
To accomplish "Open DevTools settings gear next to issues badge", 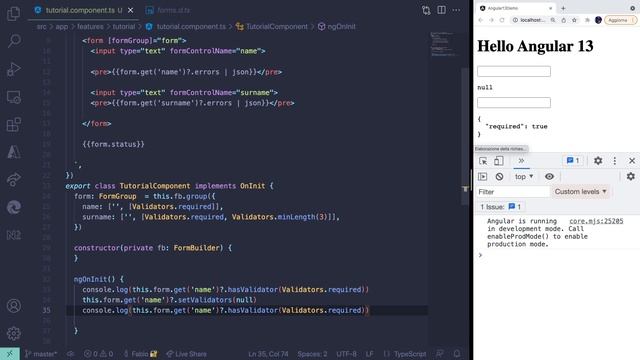I will tap(598, 161).
